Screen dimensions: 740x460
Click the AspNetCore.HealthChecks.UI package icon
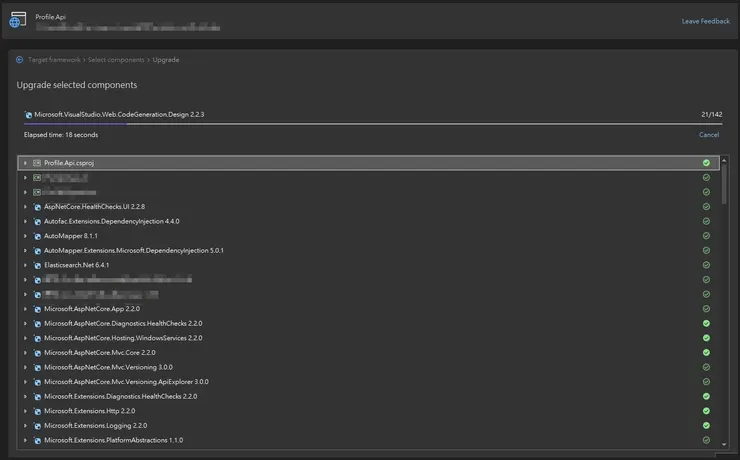tap(37, 207)
